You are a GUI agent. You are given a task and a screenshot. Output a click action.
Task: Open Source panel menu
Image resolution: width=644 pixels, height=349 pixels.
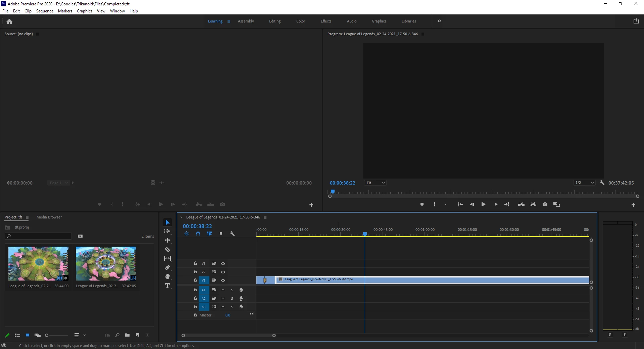tap(38, 34)
